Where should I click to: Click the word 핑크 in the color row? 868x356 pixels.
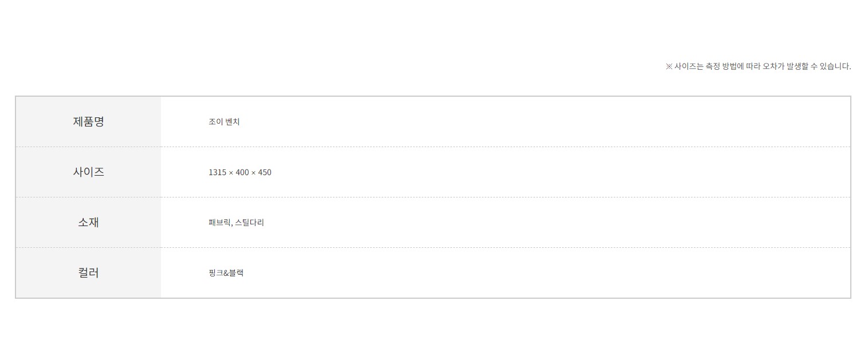(x=215, y=273)
